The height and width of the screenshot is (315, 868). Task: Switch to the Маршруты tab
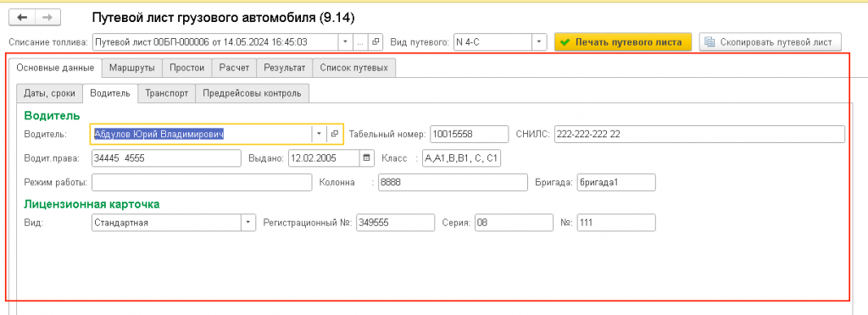[x=132, y=68]
